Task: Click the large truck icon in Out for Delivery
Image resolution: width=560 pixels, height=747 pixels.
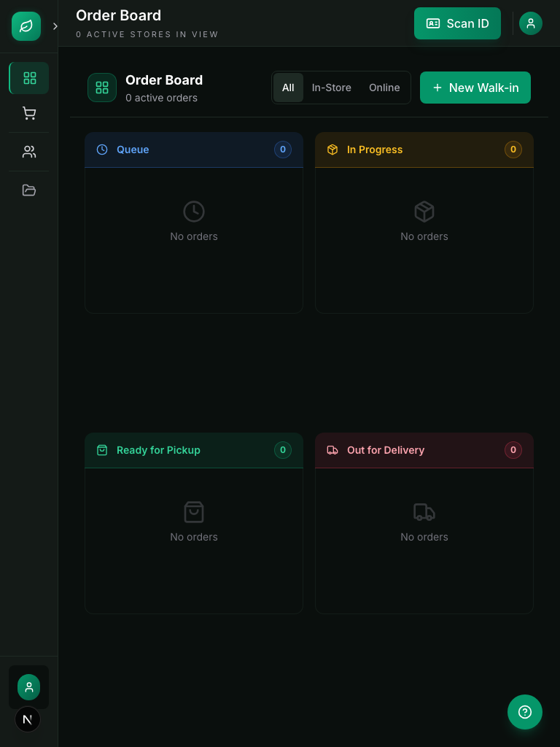Action: 424,512
